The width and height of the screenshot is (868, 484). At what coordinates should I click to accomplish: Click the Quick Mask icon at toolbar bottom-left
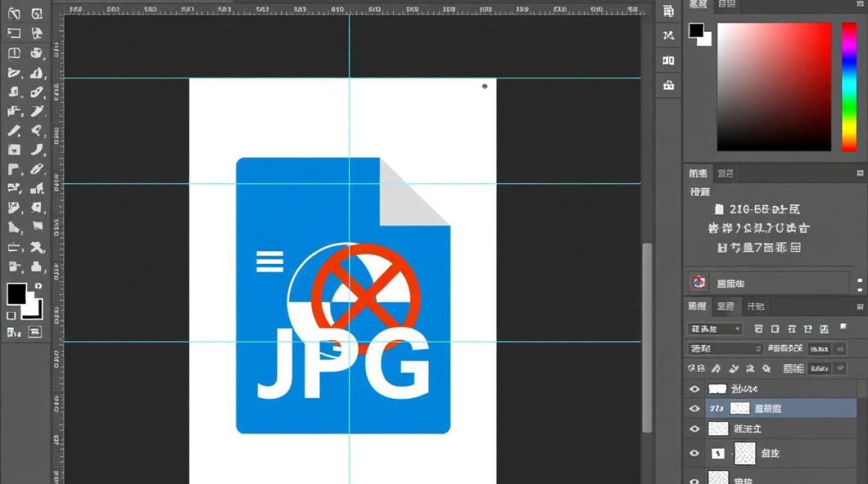(x=14, y=332)
